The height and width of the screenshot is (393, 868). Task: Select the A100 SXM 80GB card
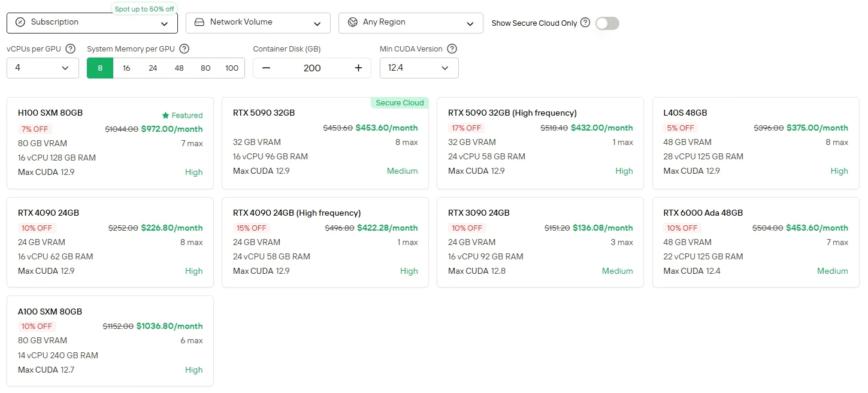pyautogui.click(x=110, y=341)
